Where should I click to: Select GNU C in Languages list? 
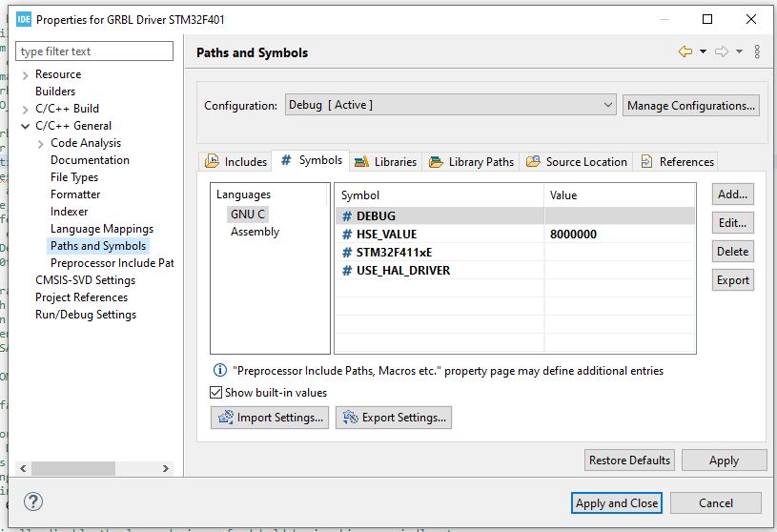[x=248, y=214]
